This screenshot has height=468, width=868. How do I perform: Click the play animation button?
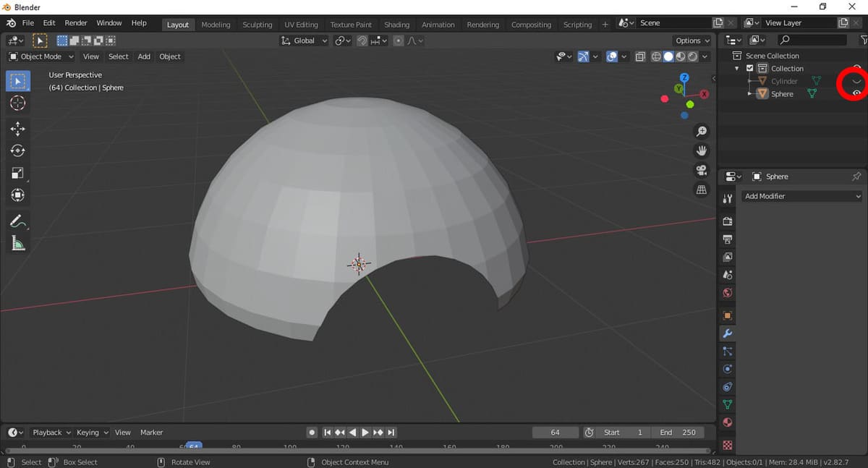coord(365,433)
